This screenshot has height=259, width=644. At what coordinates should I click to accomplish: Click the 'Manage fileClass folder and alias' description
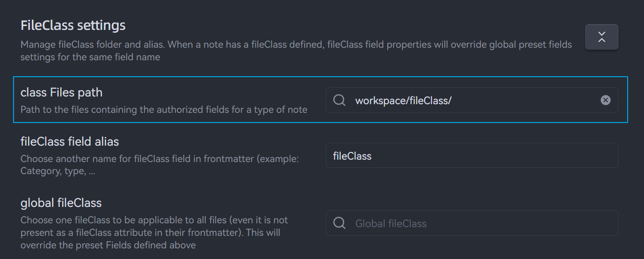[x=296, y=45]
